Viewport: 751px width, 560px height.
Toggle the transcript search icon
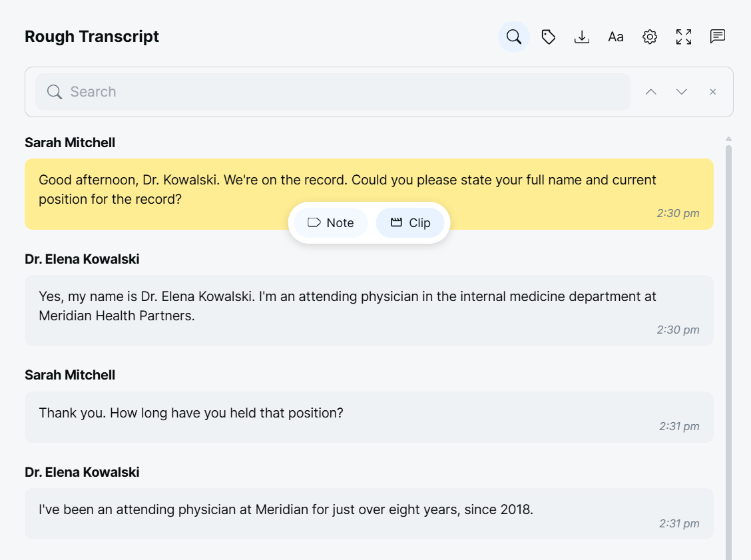tap(514, 37)
